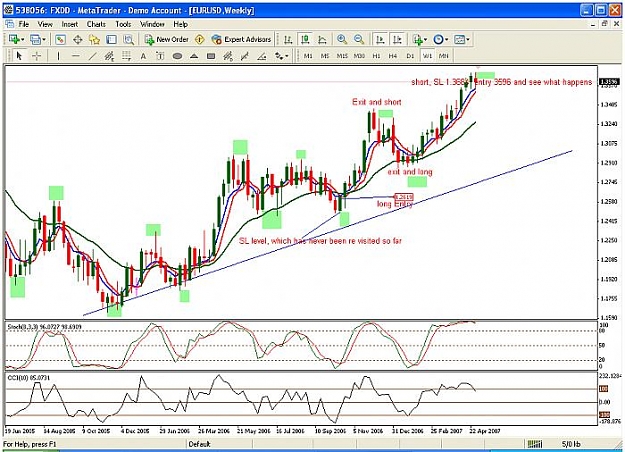Select the text label 'T' tool
Image resolution: width=625 pixels, height=452 pixels.
pos(160,56)
